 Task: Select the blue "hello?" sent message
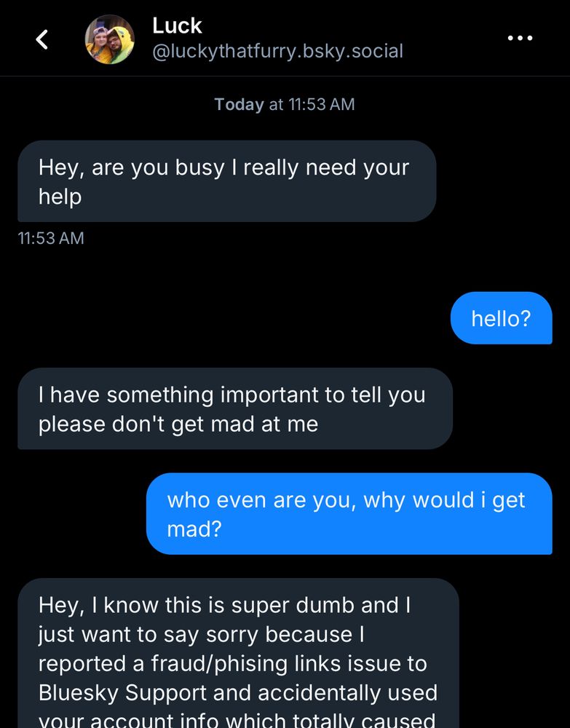tap(501, 318)
